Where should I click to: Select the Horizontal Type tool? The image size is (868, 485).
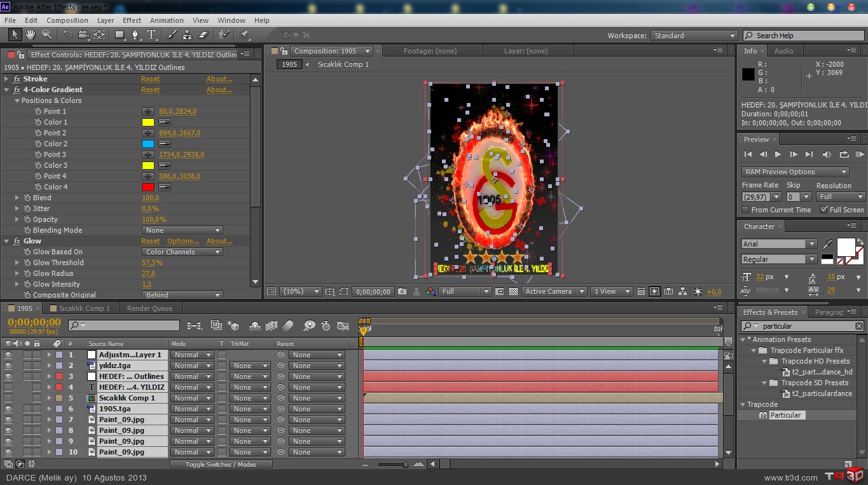pyautogui.click(x=152, y=34)
